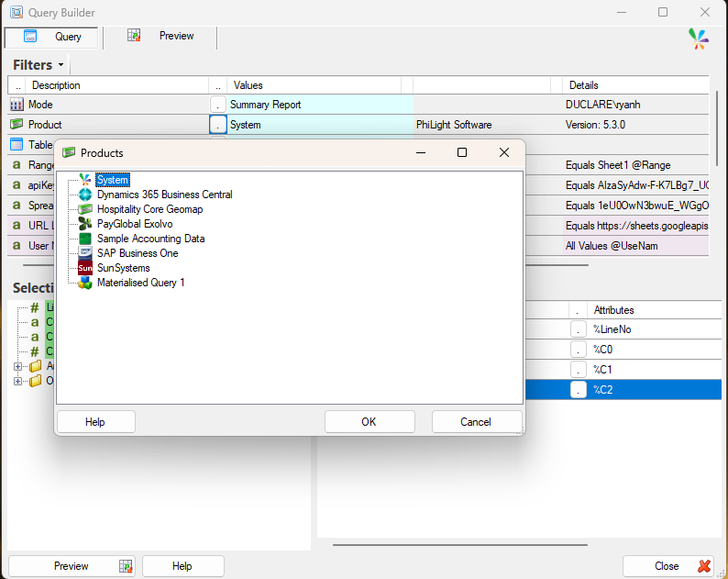The height and width of the screenshot is (579, 728).
Task: Expand the first folder in selections tree
Action: click(17, 367)
